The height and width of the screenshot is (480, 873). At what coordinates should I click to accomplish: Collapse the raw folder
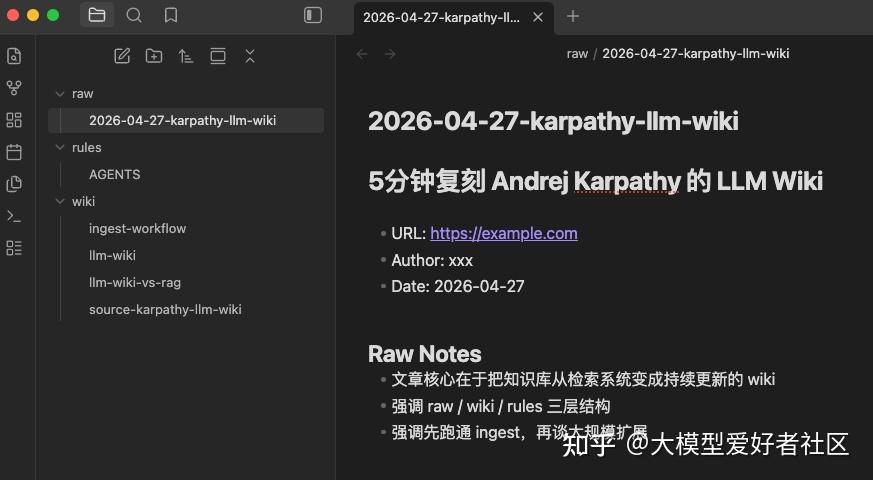pos(60,94)
